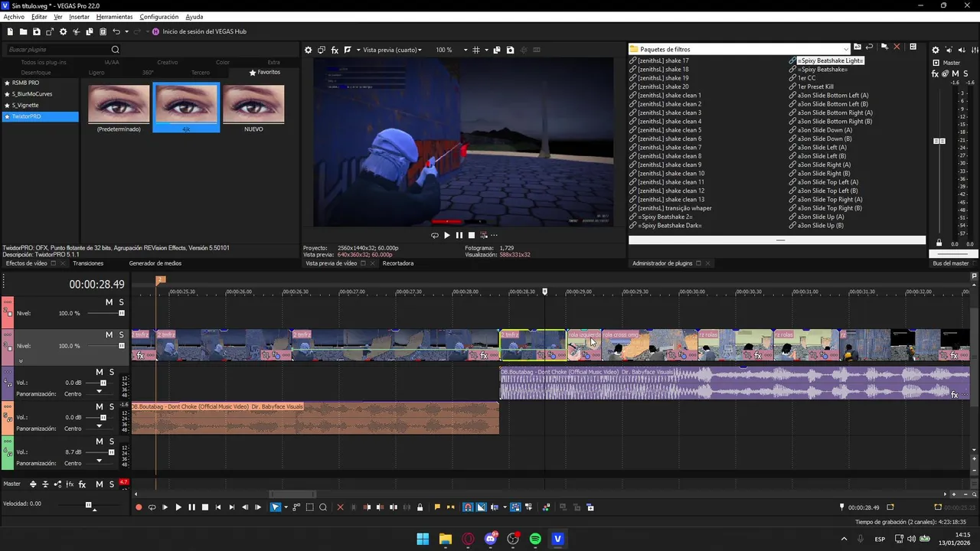The width and height of the screenshot is (980, 551).
Task: Expand track 3 with the double chevron
Action: pyautogui.click(x=21, y=361)
